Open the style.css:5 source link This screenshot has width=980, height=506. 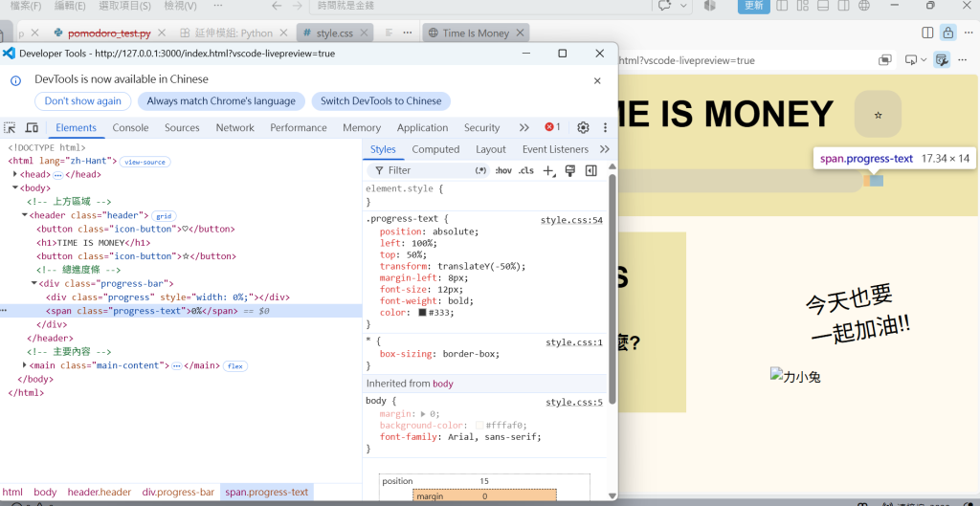(x=574, y=402)
